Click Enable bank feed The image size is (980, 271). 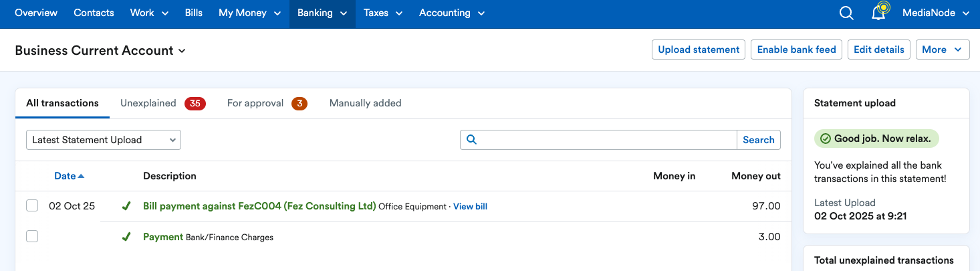click(x=796, y=50)
